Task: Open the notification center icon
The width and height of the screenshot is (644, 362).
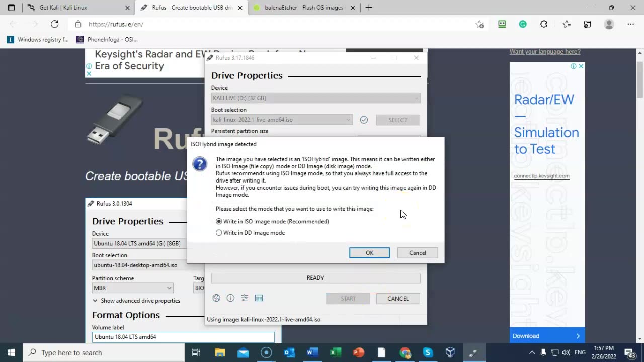Action: 630,352
